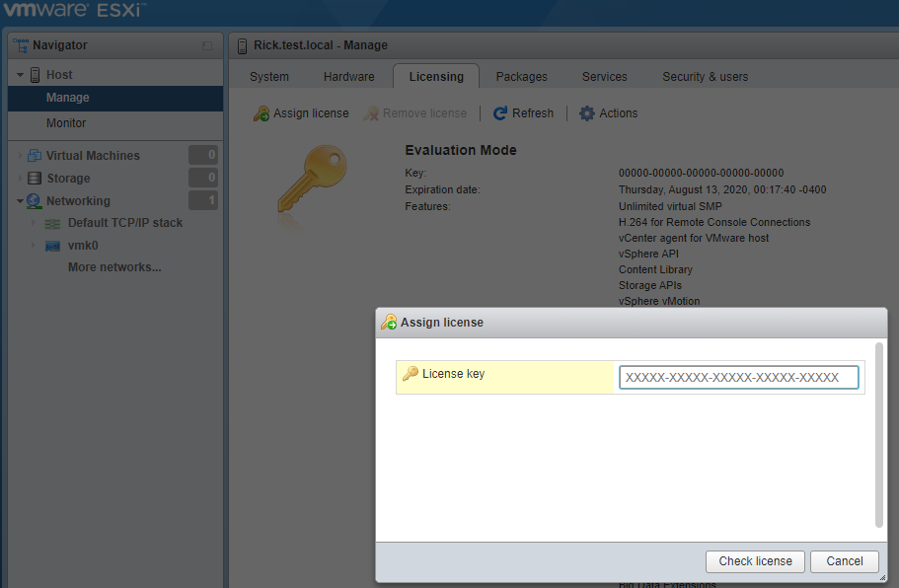Click the Virtual Machines icon in Navigator
The image size is (899, 588).
(35, 155)
